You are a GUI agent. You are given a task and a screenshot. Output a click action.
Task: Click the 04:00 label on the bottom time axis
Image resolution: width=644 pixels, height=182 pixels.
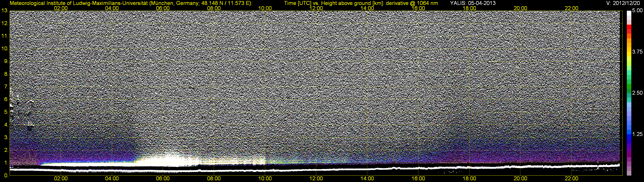pyautogui.click(x=112, y=179)
